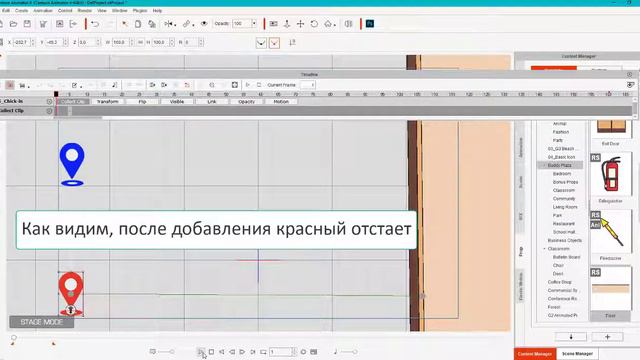
Task: Select the Bedroom folder in tree
Action: [x=562, y=173]
